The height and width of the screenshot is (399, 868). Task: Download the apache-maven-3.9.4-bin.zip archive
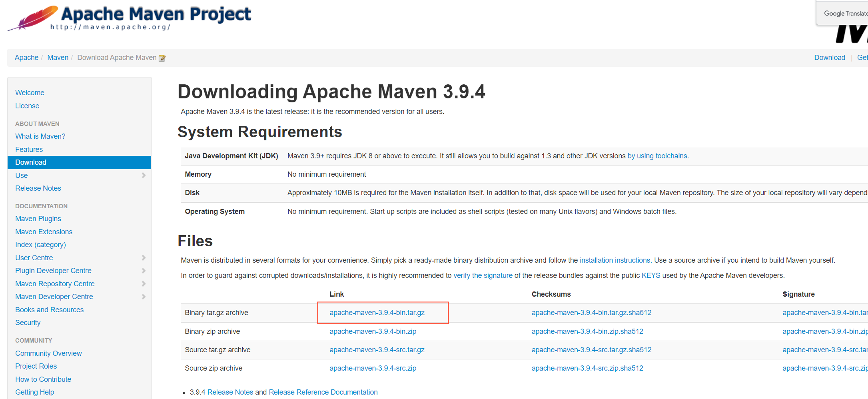click(x=373, y=331)
